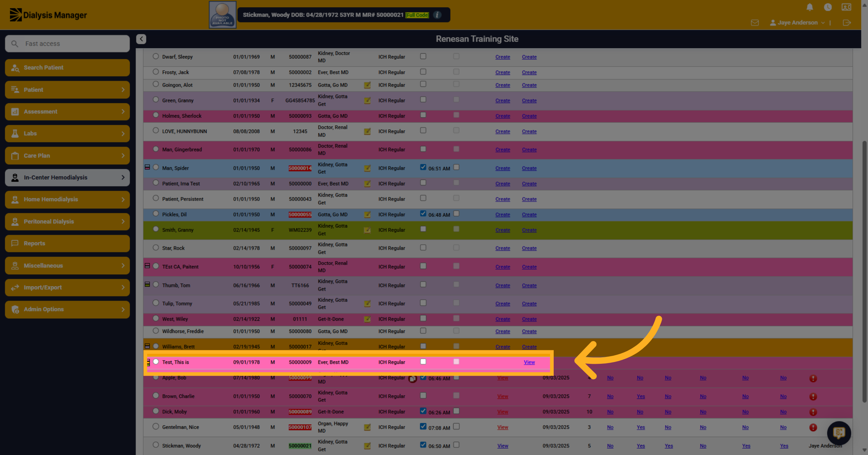The image size is (868, 455).
Task: Open the Care Plan menu
Action: click(x=67, y=156)
